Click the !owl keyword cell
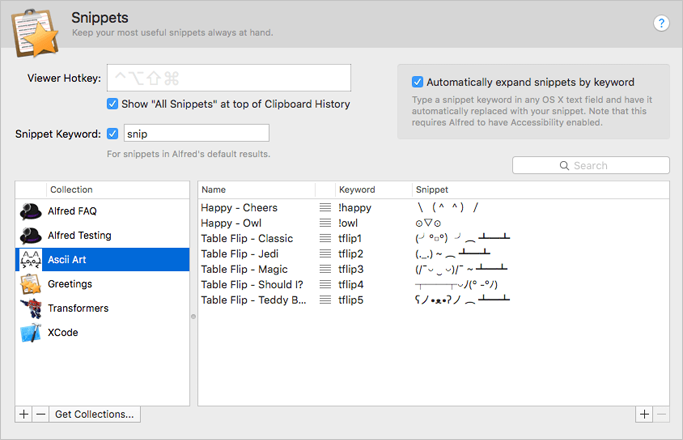The image size is (683, 440). pos(348,223)
